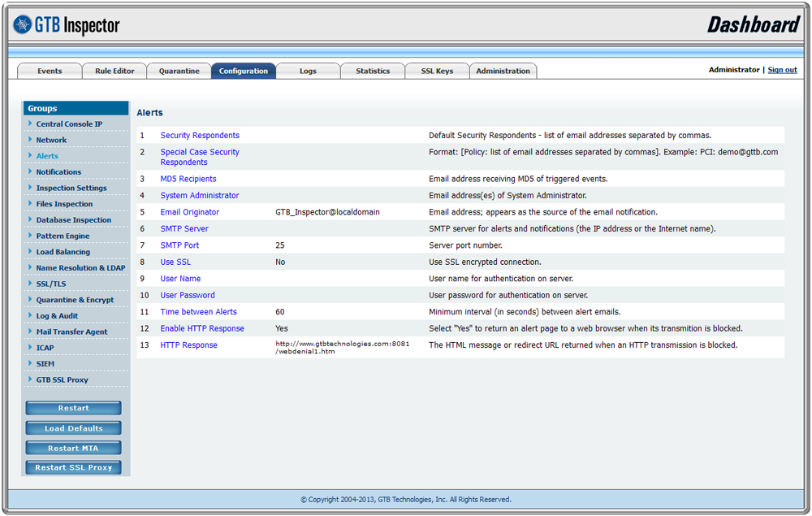Image resolution: width=812 pixels, height=516 pixels.
Task: Select the GTB SSL Proxy group
Action: [63, 379]
